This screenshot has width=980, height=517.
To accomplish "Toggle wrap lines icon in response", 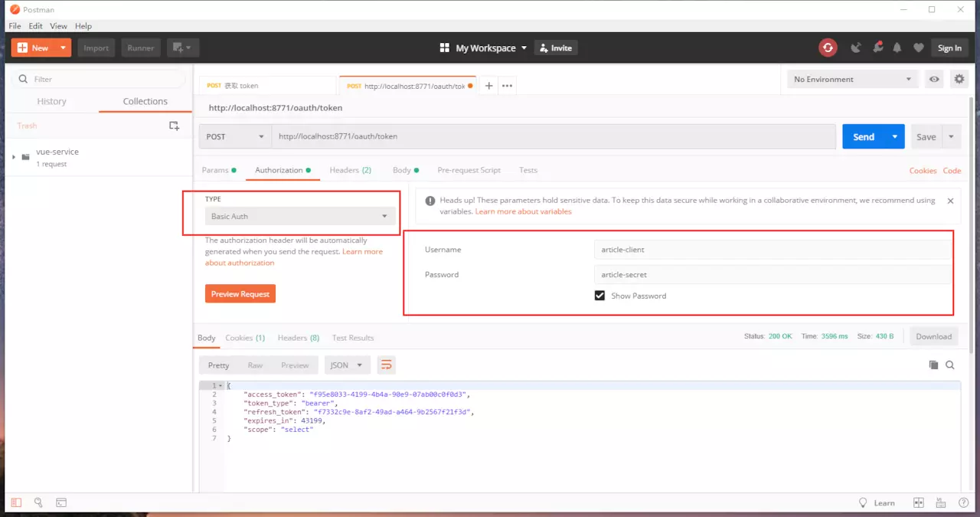I will [386, 365].
